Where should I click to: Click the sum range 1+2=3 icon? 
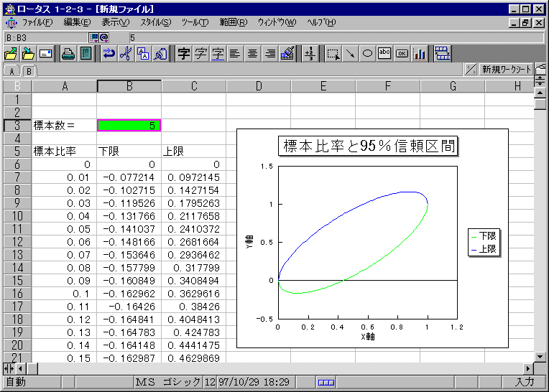tap(310, 54)
